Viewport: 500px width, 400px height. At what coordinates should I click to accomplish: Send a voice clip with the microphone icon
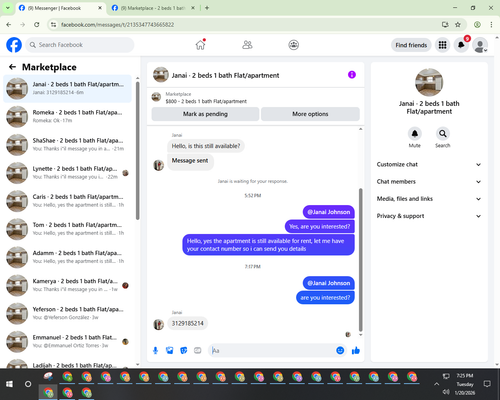[x=155, y=350]
